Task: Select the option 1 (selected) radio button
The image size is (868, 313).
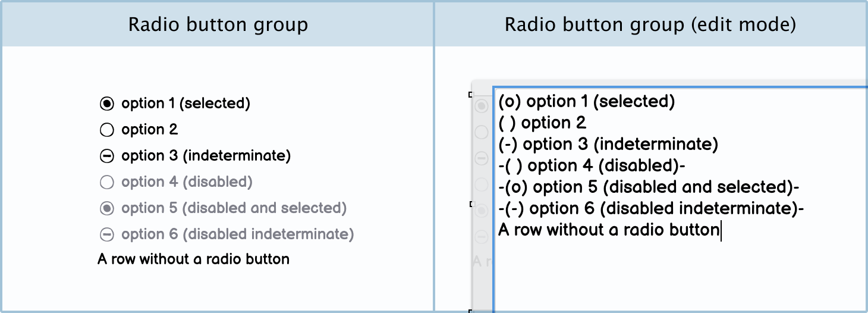Action: pos(106,104)
